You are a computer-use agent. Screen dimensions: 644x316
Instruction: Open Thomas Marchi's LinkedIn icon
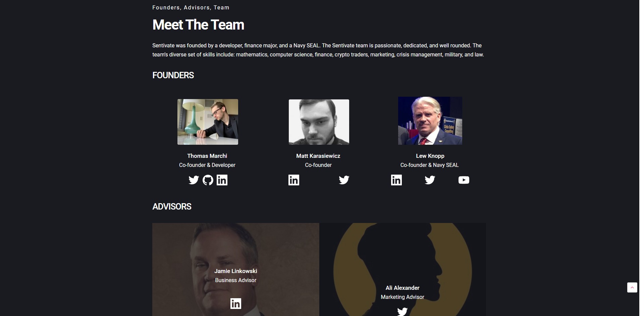[222, 180]
